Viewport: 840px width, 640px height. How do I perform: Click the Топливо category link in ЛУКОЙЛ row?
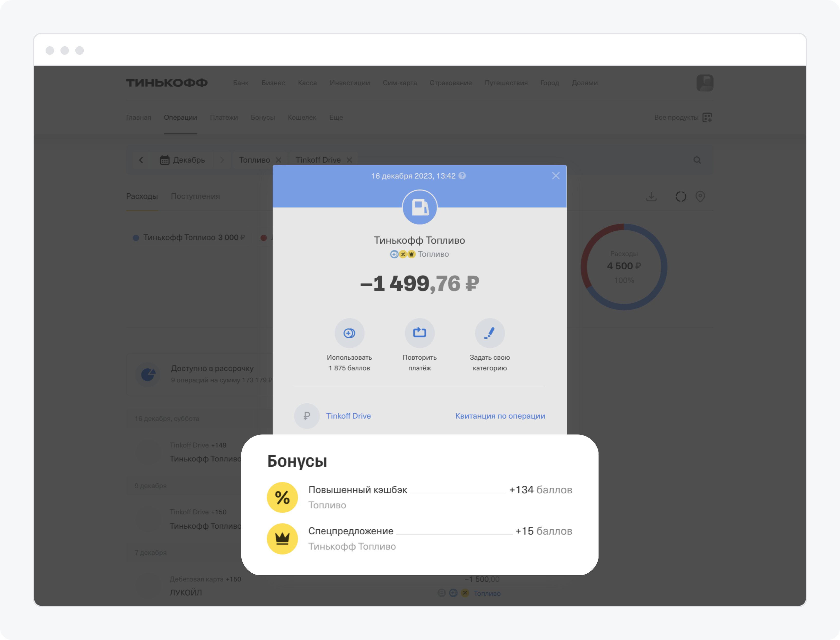(487, 593)
